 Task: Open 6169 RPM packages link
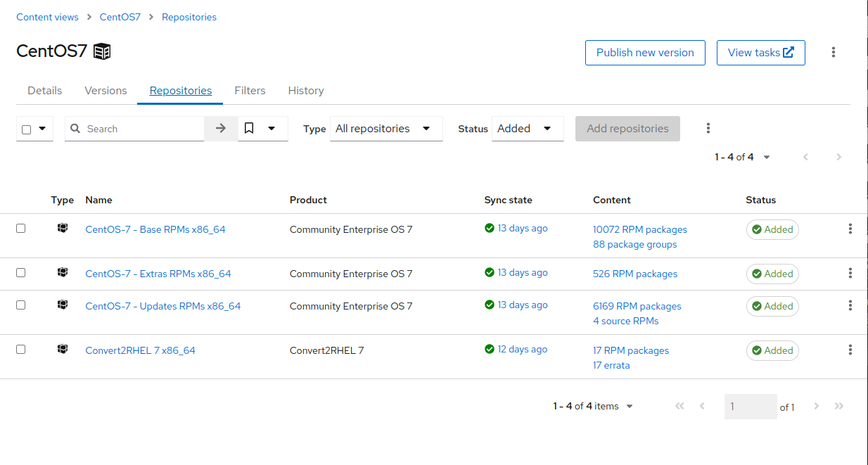pos(637,306)
